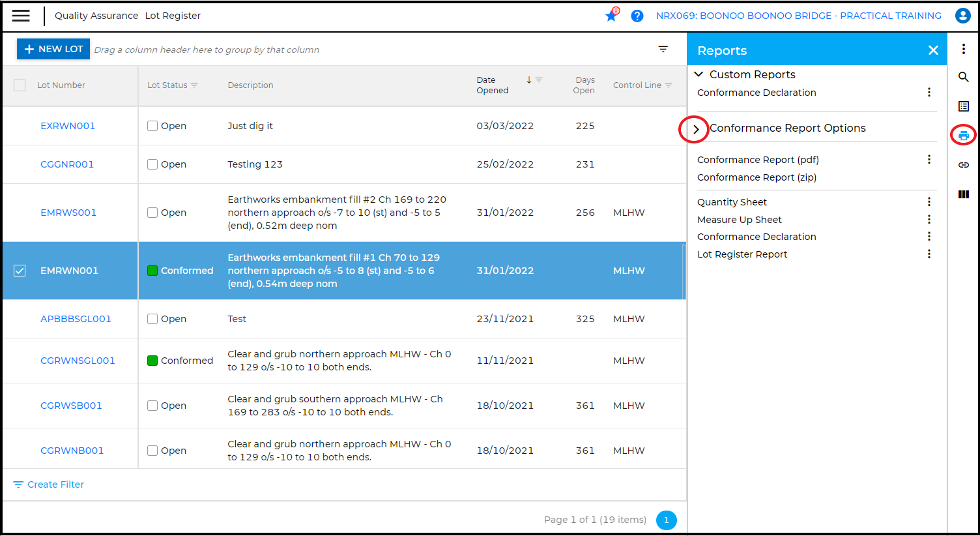
Task: Go to page 1 in pagination
Action: point(666,520)
